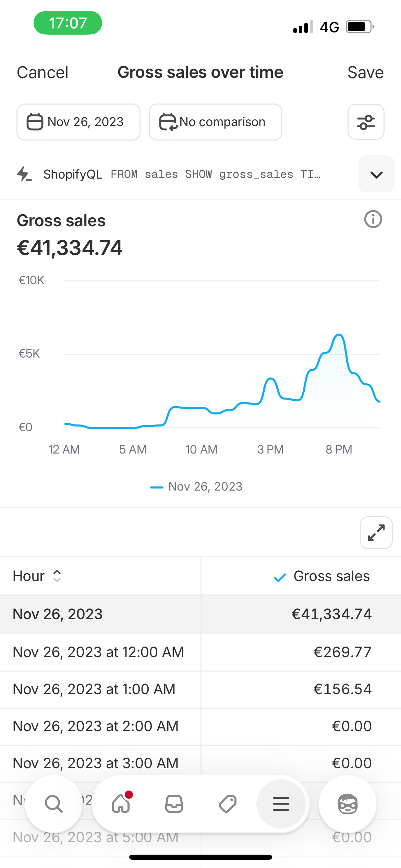Open search from the bottom bar
Screen dimensions: 401x868
[54, 804]
